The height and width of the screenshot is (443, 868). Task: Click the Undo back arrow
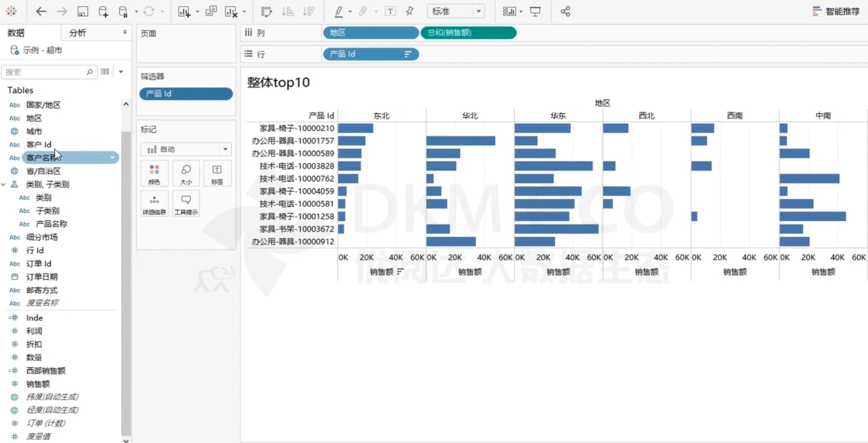coord(41,11)
